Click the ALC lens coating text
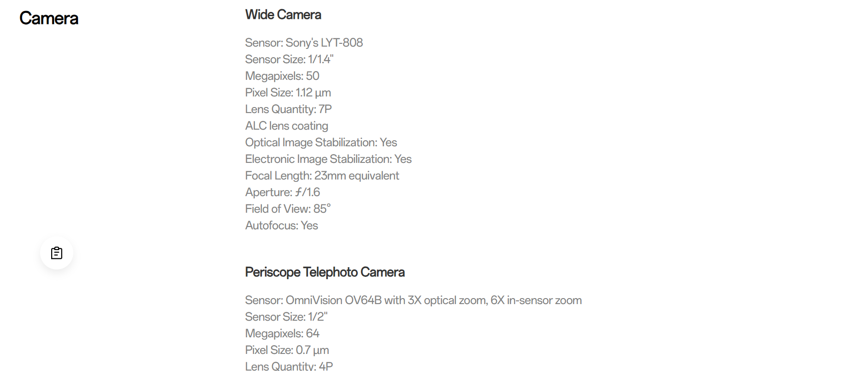868x371 pixels. pos(287,126)
